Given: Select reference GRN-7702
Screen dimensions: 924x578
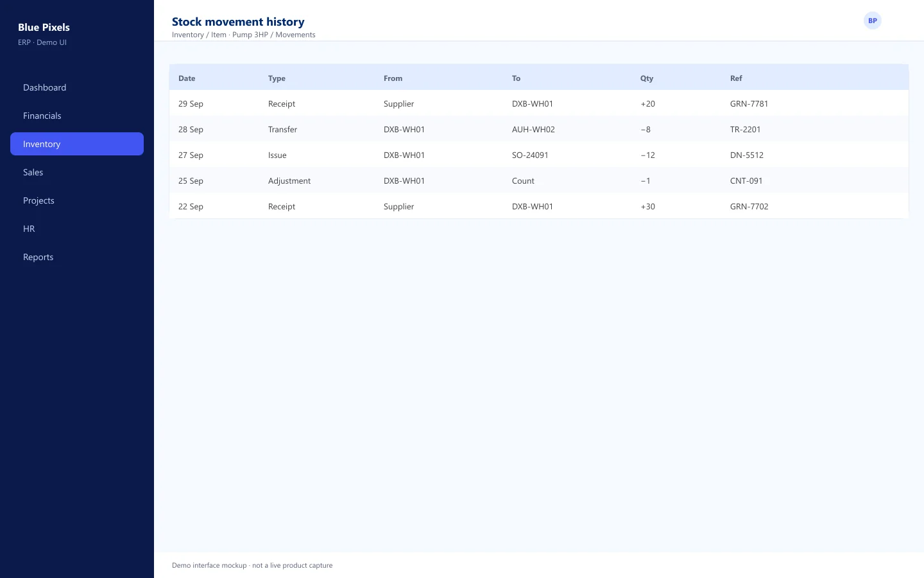Looking at the screenshot, I should click(749, 206).
